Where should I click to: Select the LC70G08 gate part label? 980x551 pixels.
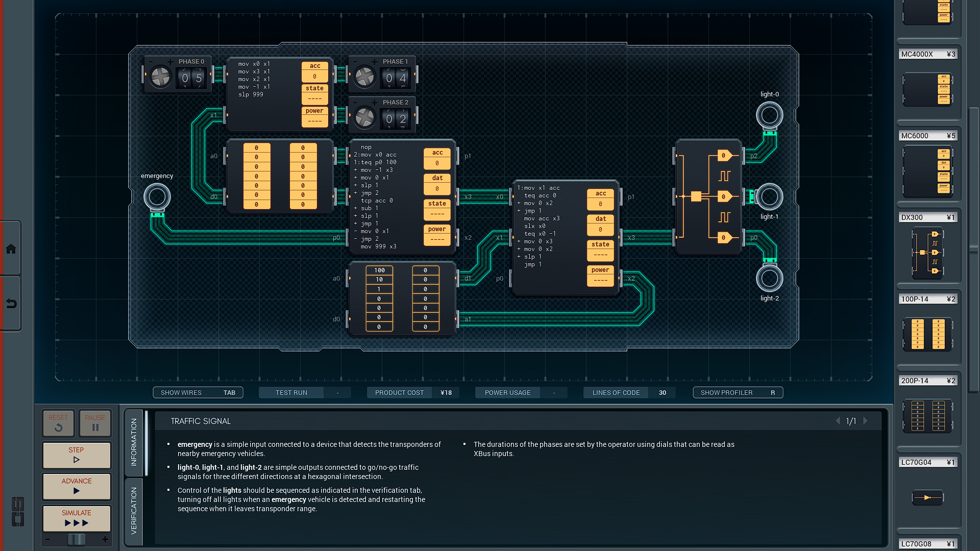tap(927, 543)
